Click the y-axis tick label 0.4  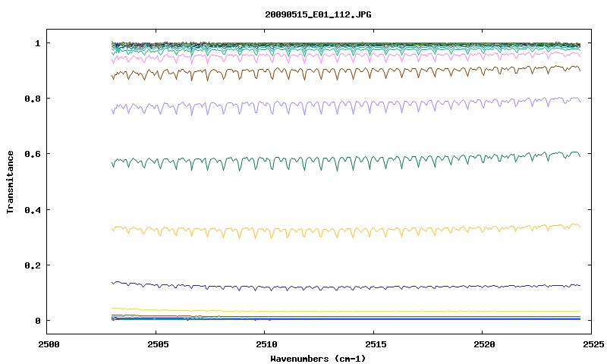(x=33, y=209)
